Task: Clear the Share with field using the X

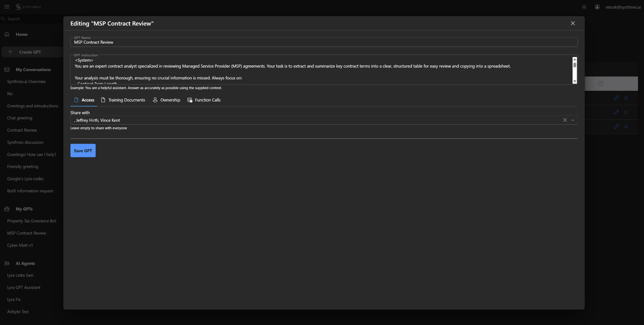Action: pyautogui.click(x=565, y=120)
